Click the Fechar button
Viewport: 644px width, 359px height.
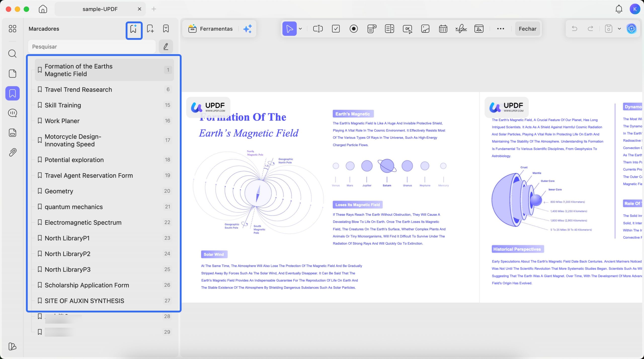pyautogui.click(x=528, y=29)
